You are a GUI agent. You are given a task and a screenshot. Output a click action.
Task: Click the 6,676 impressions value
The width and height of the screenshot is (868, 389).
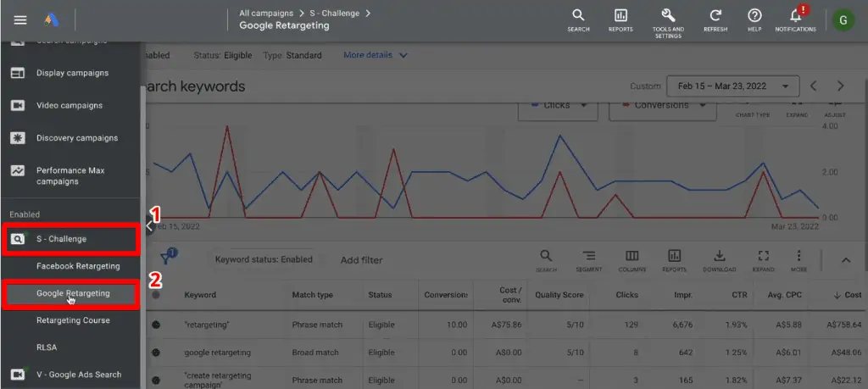coord(683,325)
